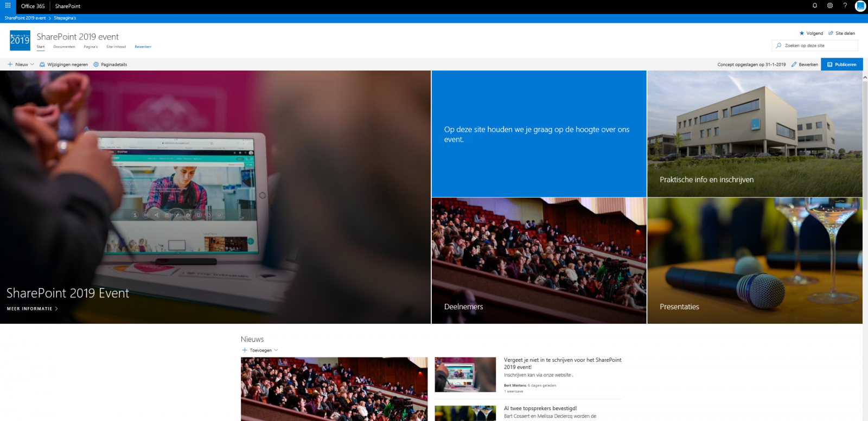Click the Site delen share icon
The height and width of the screenshot is (421, 868).
[831, 33]
